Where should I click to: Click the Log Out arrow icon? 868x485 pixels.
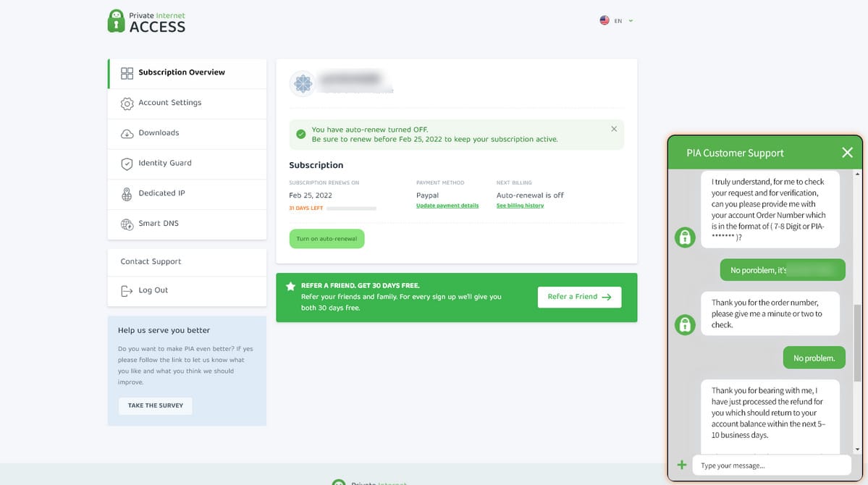coord(127,291)
